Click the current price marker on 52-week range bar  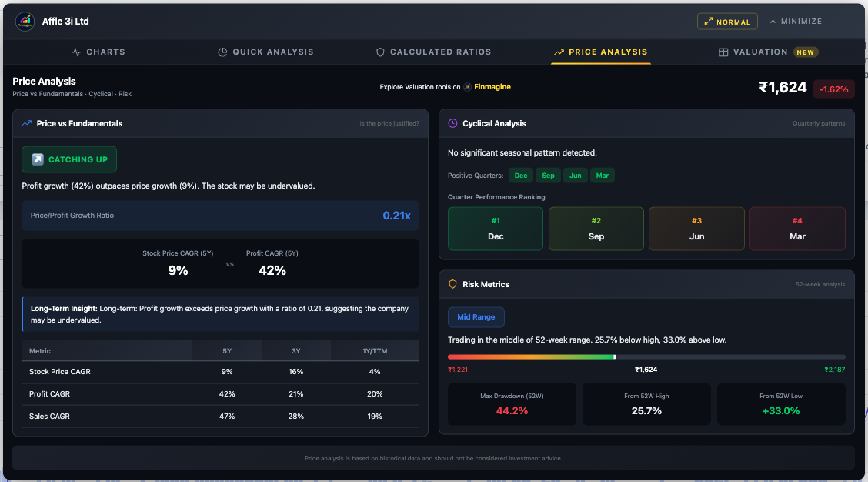tap(613, 356)
